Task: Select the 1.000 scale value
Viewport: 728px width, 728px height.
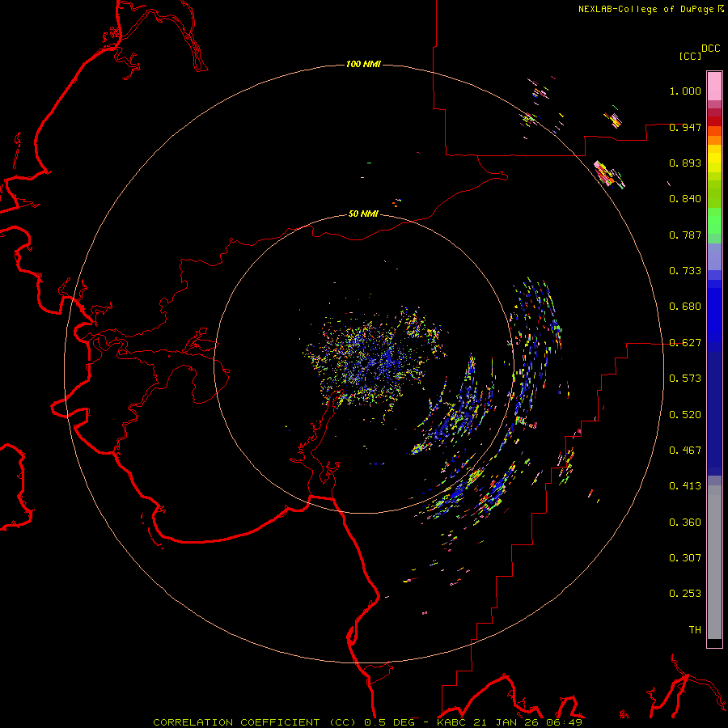Action: [685, 91]
